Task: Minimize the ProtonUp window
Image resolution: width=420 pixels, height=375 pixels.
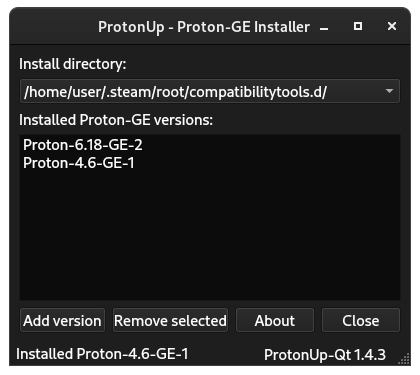Action: click(x=324, y=27)
